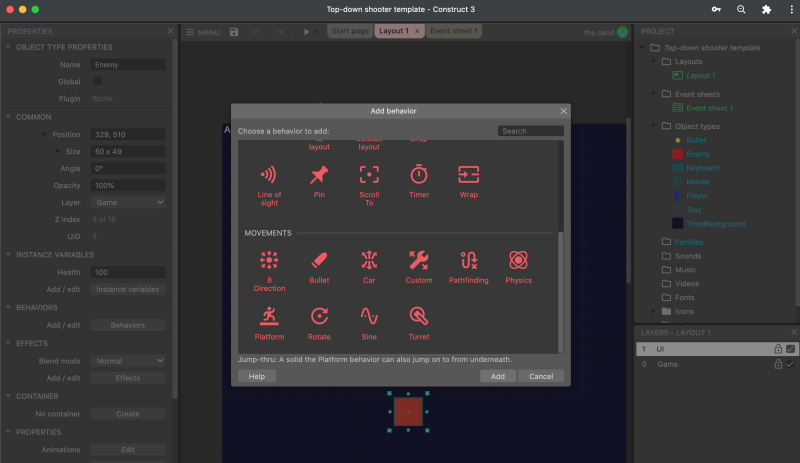Screen dimensions: 800x463
Task: Click Cancel button in dialog
Action: 541,376
